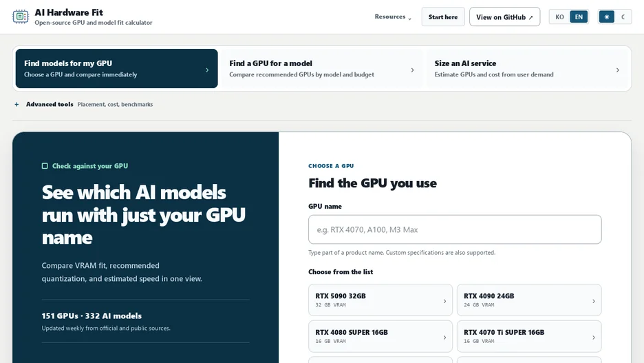Click the 'Placement, cost, benchmarks' text
This screenshot has width=644, height=363.
(115, 105)
